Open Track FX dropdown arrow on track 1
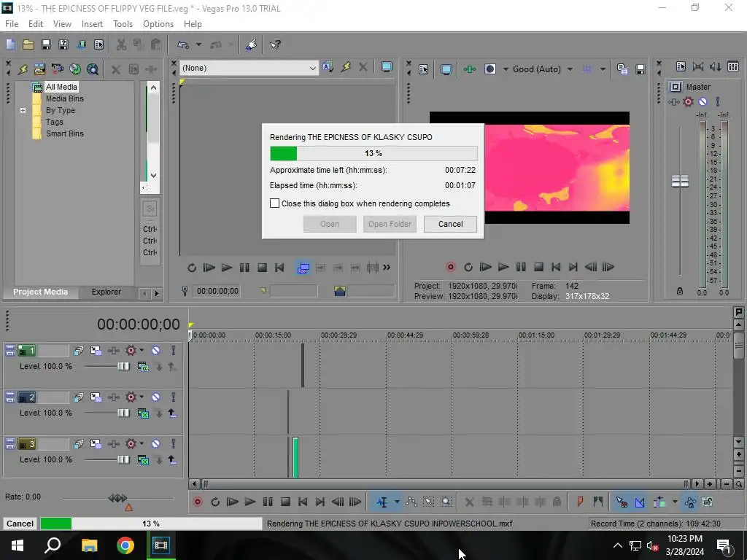Viewport: 747px width, 560px height. [142, 351]
